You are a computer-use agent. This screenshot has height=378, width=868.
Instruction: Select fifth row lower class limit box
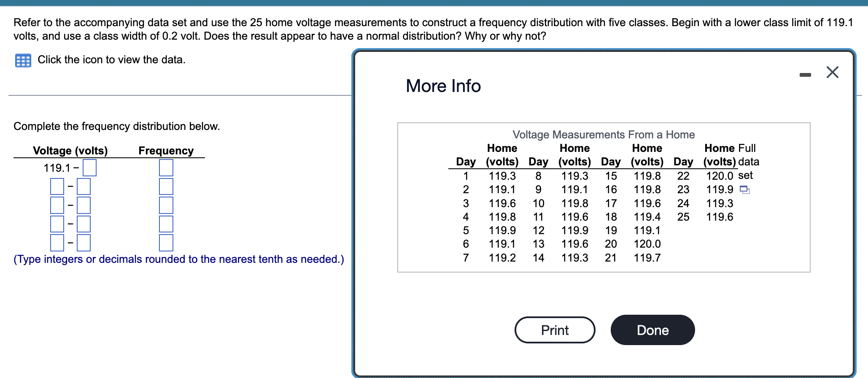pos(57,243)
